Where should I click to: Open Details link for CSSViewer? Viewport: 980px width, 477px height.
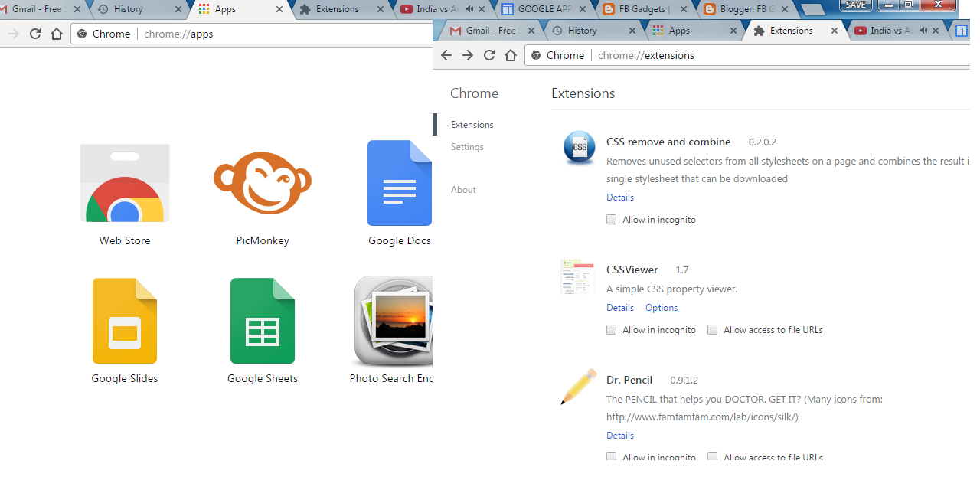point(620,308)
